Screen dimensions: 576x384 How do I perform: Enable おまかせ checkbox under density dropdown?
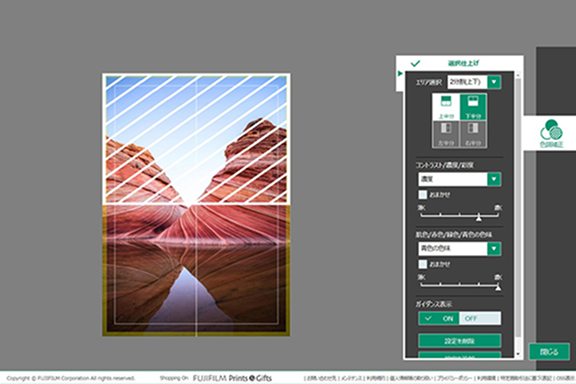click(x=423, y=194)
